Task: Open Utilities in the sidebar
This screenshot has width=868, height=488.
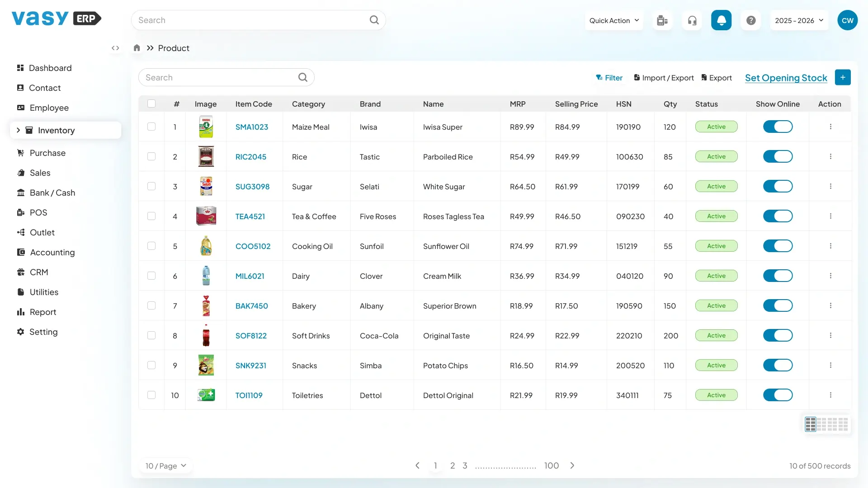Action: click(x=38, y=292)
